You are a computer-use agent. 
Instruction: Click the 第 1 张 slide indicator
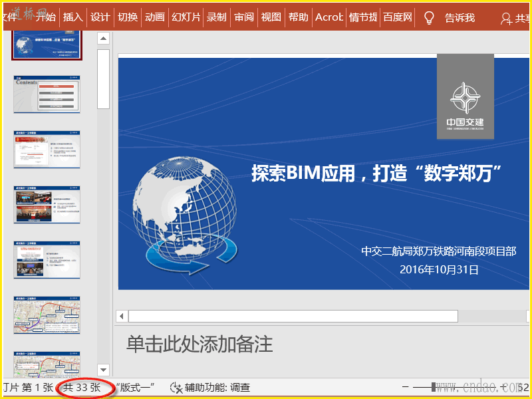(37, 388)
